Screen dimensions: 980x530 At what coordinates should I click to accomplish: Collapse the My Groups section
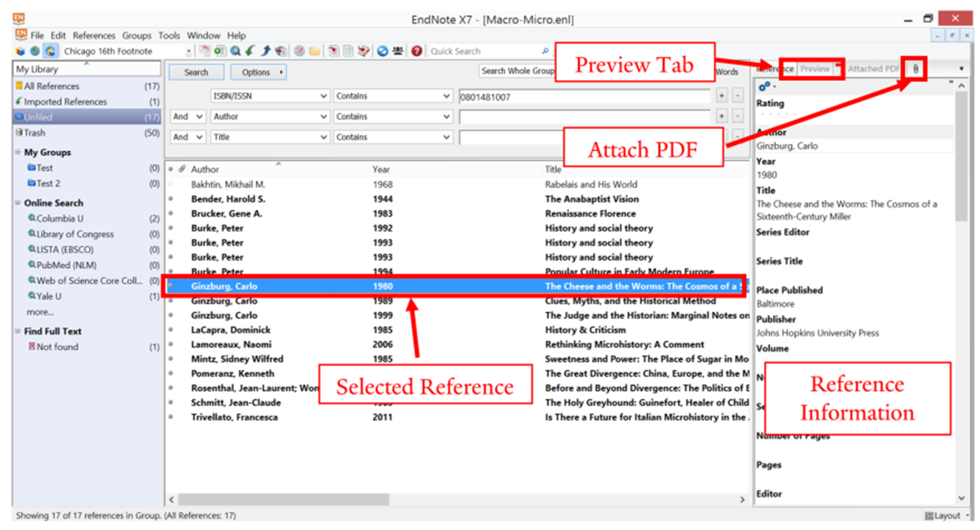tap(18, 152)
